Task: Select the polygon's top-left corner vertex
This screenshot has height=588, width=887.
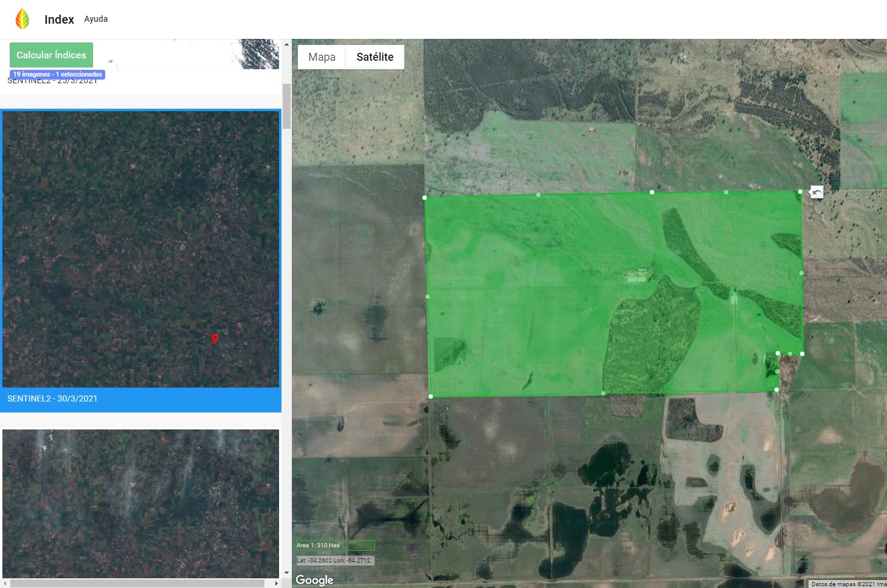Action: 424,197
